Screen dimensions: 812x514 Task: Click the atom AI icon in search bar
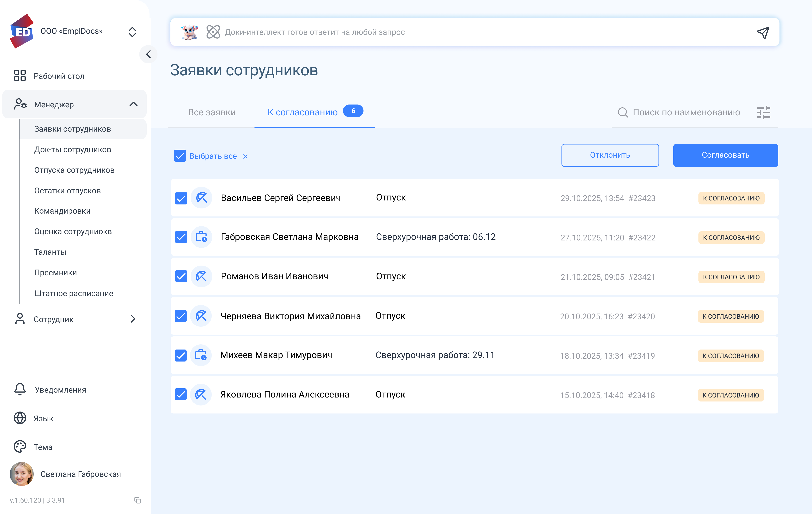(213, 32)
